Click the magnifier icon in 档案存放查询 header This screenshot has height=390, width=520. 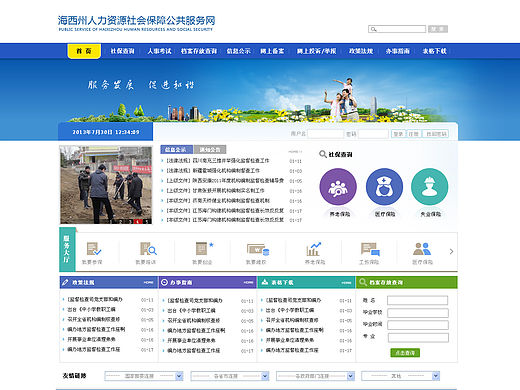362,282
